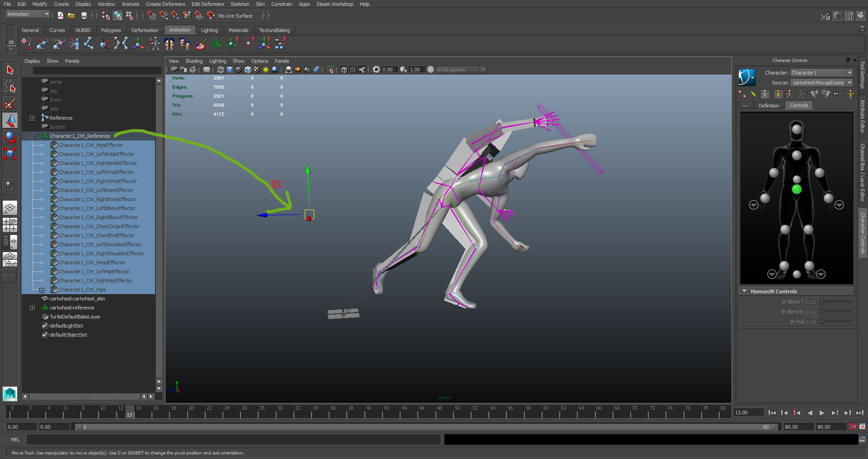
Task: Open the Skeleton menu
Action: 240,4
